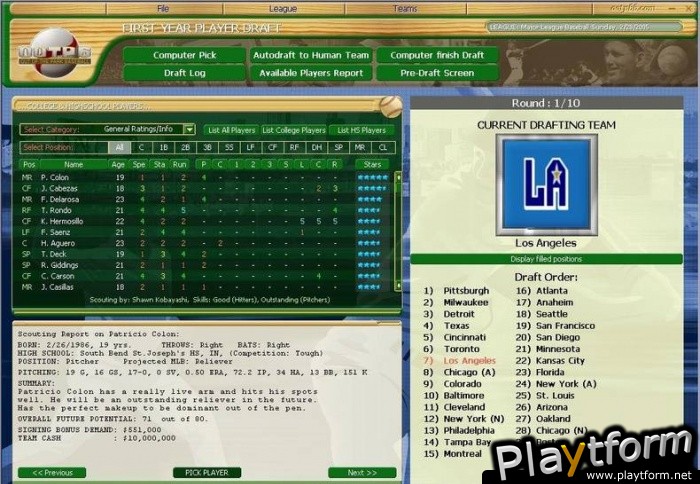The height and width of the screenshot is (484, 700).
Task: Select player C. Carson
Action: 205,276
